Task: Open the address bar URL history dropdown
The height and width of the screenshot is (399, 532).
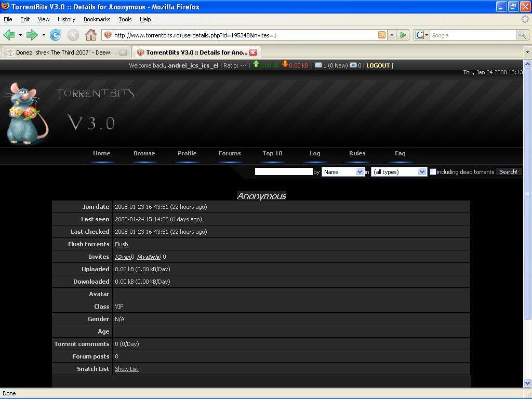Action: tap(392, 35)
